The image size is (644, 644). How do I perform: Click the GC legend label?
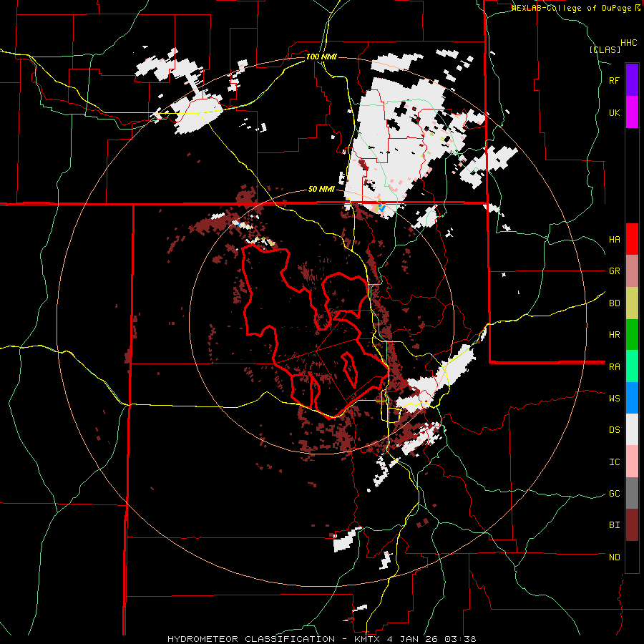[x=615, y=494]
